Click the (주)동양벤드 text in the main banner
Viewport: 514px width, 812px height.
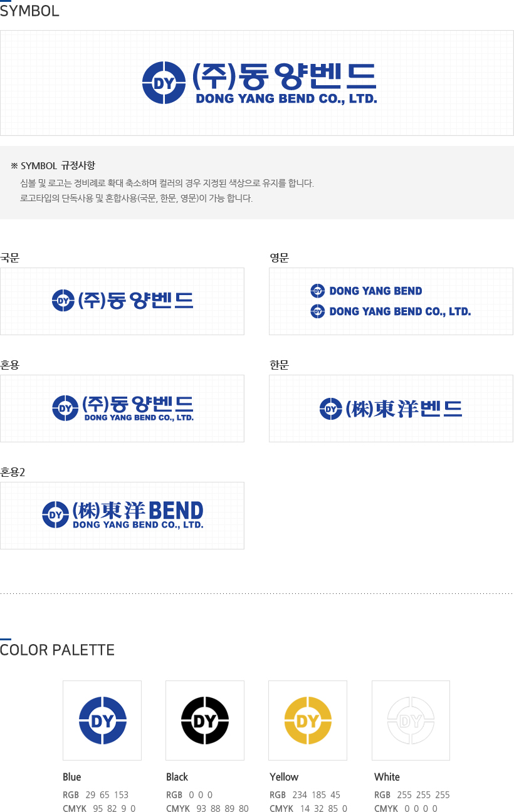(x=284, y=76)
